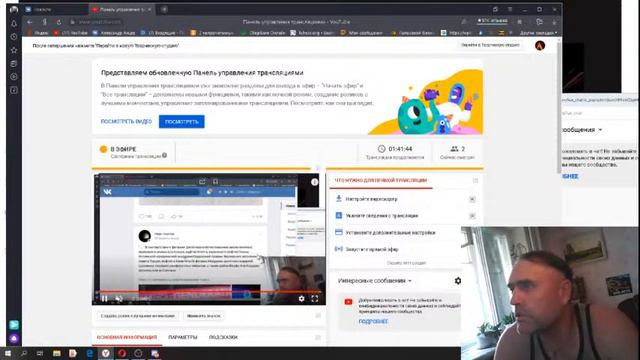Click the additional settings card icon
640x360 pixels.
(x=338, y=232)
